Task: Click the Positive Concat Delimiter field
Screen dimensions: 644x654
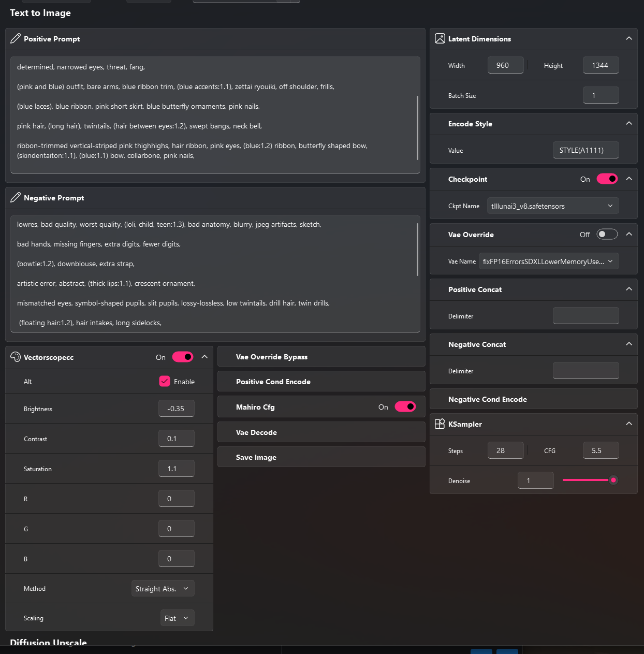Action: (586, 316)
